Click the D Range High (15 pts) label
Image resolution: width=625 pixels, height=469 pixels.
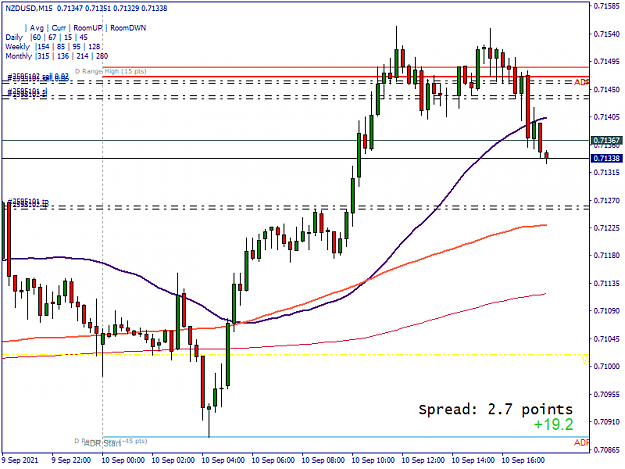point(111,71)
